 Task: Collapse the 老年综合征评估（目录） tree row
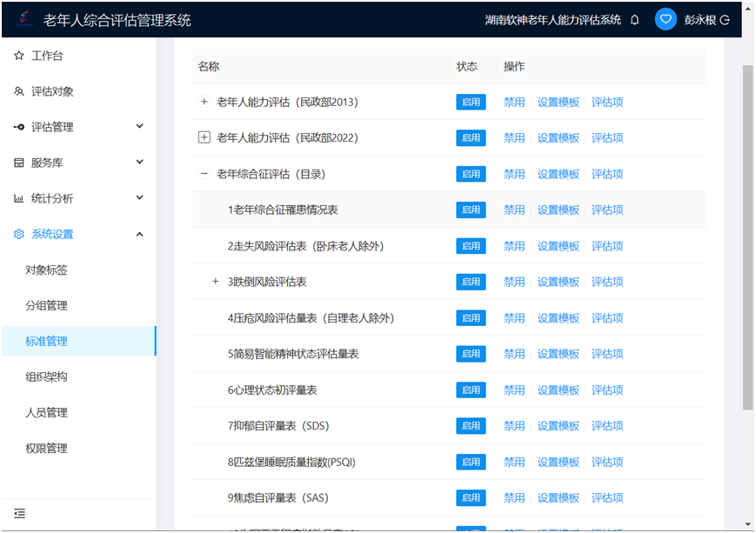[x=204, y=174]
